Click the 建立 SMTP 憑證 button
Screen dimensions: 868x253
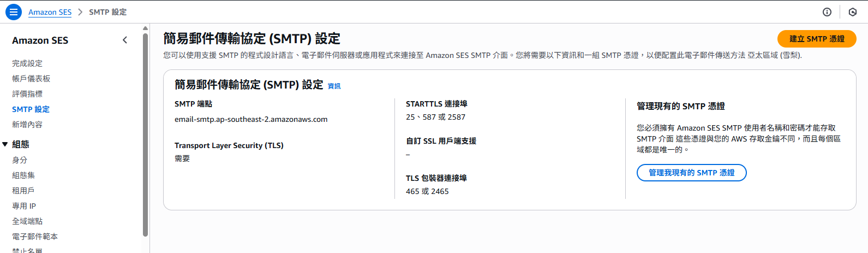[x=816, y=39]
